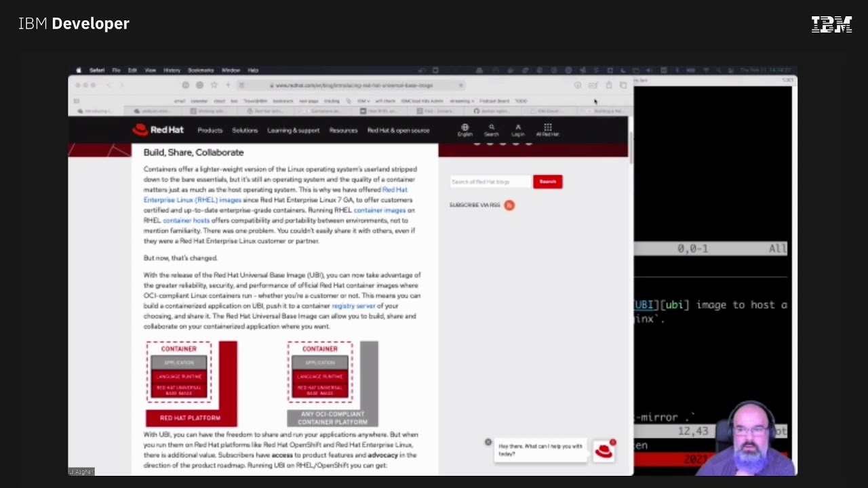Open the 'calendar' bookmark
The width and height of the screenshot is (868, 488).
click(199, 101)
